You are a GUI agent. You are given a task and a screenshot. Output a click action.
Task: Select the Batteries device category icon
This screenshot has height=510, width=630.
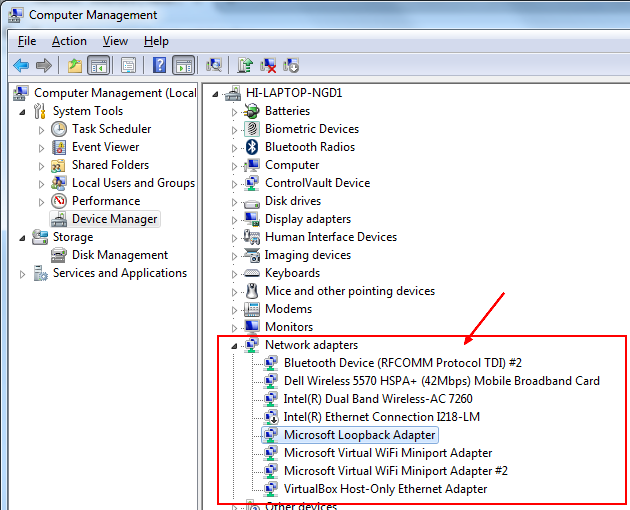pos(252,111)
